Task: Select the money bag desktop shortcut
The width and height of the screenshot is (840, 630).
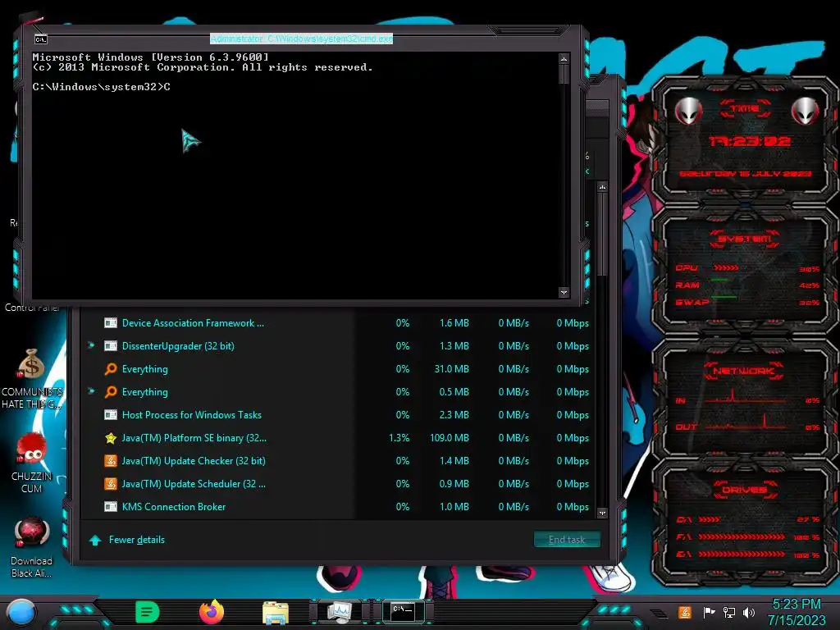Action: click(31, 364)
